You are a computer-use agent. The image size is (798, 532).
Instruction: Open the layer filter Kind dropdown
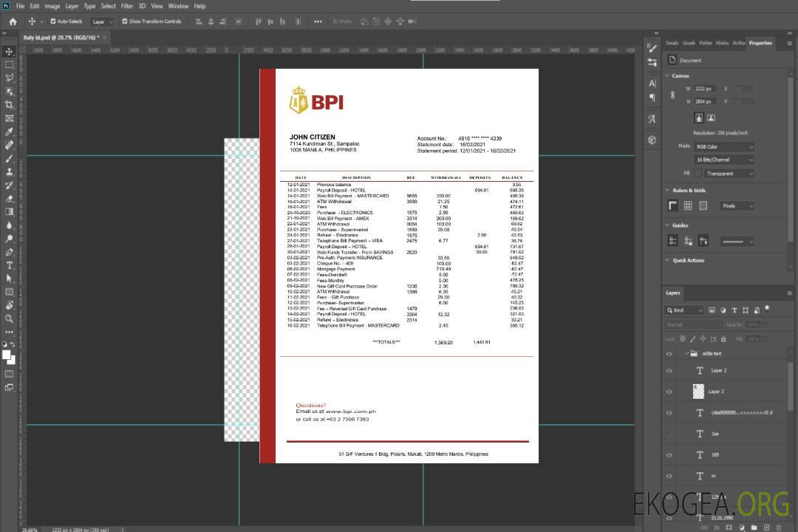(684, 310)
